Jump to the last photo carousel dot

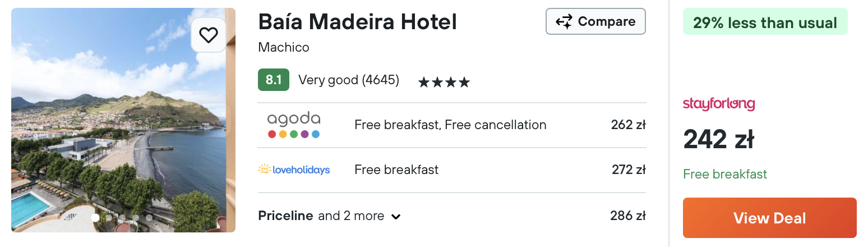[x=149, y=218]
